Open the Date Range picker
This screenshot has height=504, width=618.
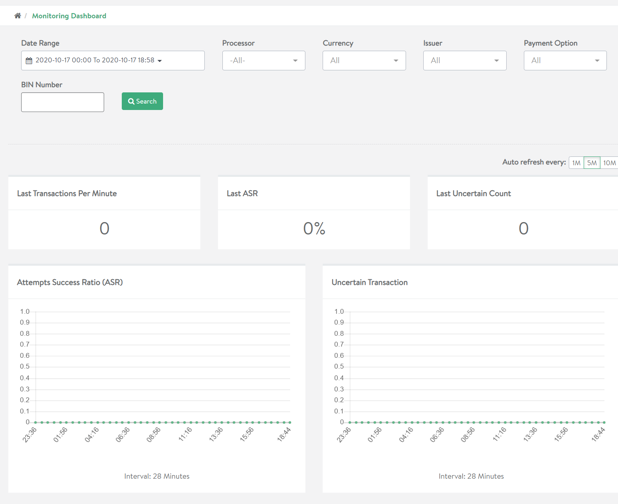pos(113,60)
